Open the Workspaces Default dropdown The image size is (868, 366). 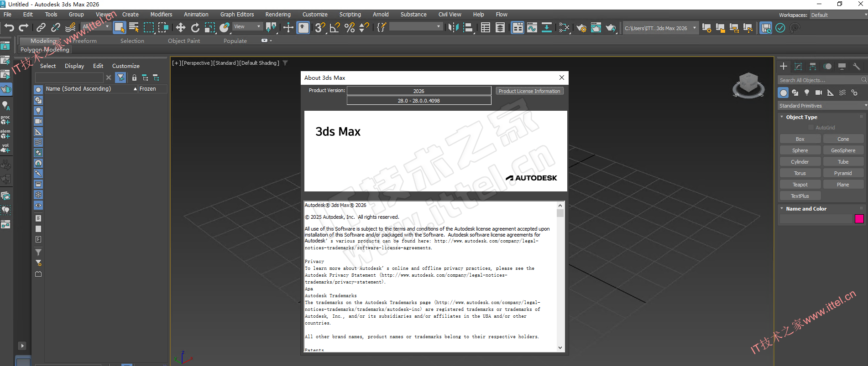[x=839, y=15]
